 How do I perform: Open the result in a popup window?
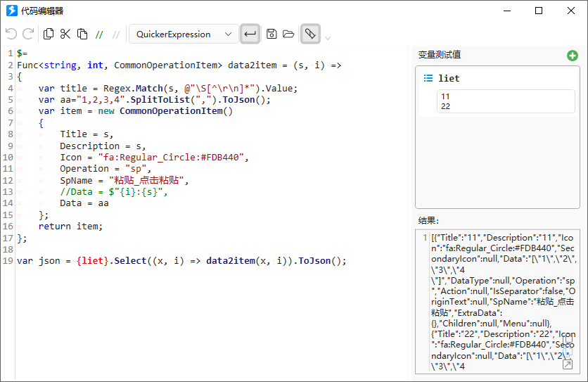[568, 364]
